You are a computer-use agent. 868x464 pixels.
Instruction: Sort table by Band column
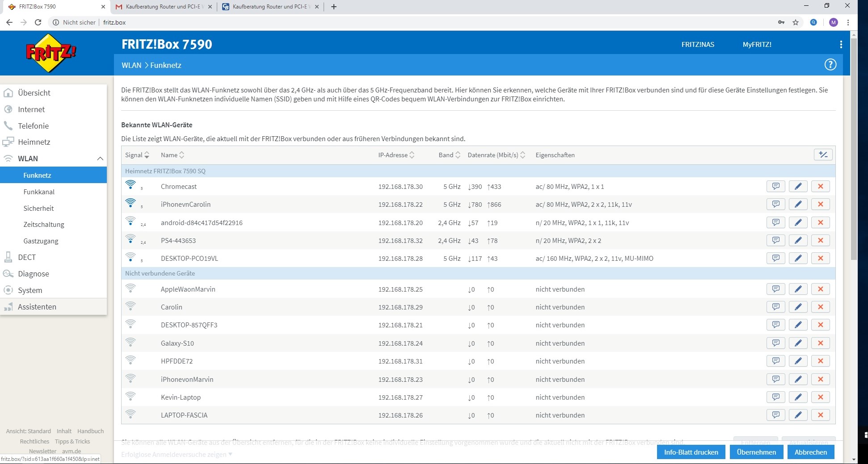(449, 155)
